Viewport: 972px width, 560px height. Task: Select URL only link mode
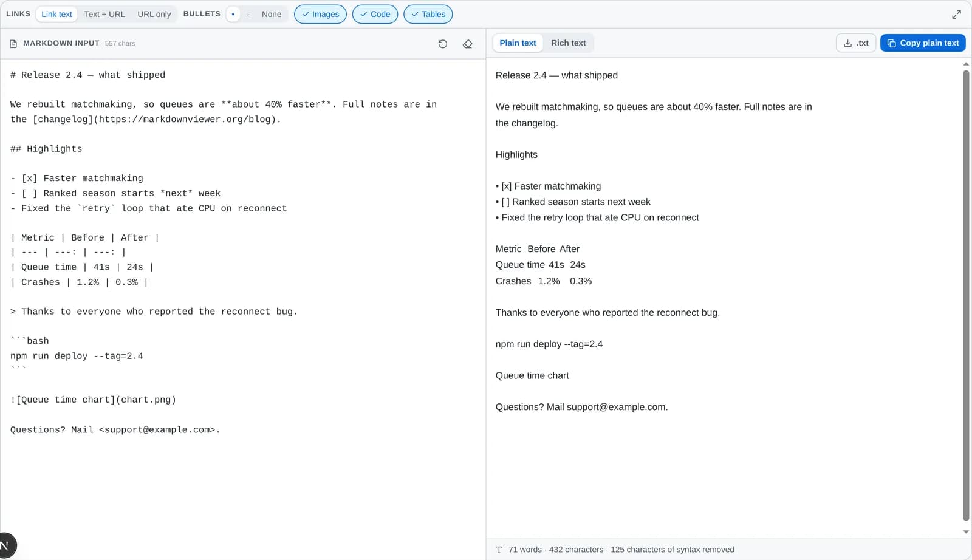[154, 14]
